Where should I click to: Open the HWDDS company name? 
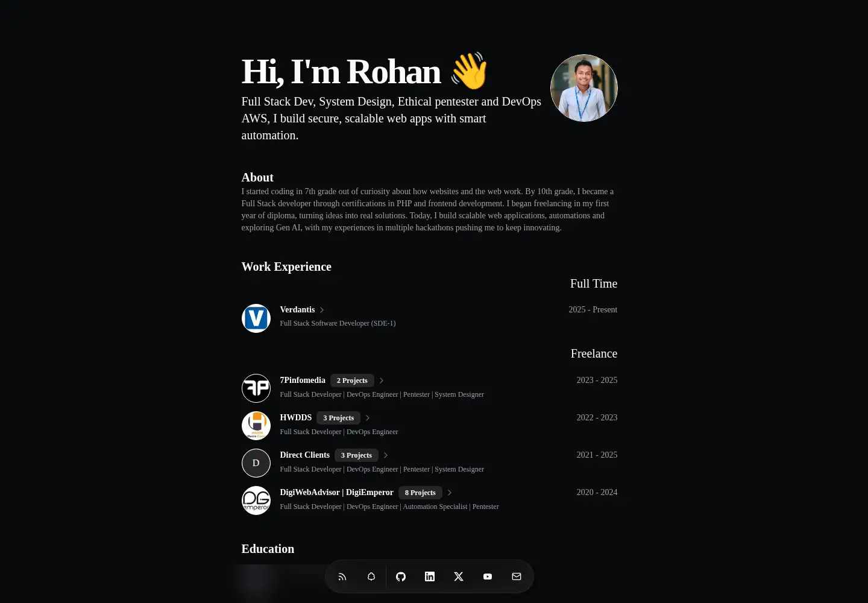pyautogui.click(x=296, y=417)
